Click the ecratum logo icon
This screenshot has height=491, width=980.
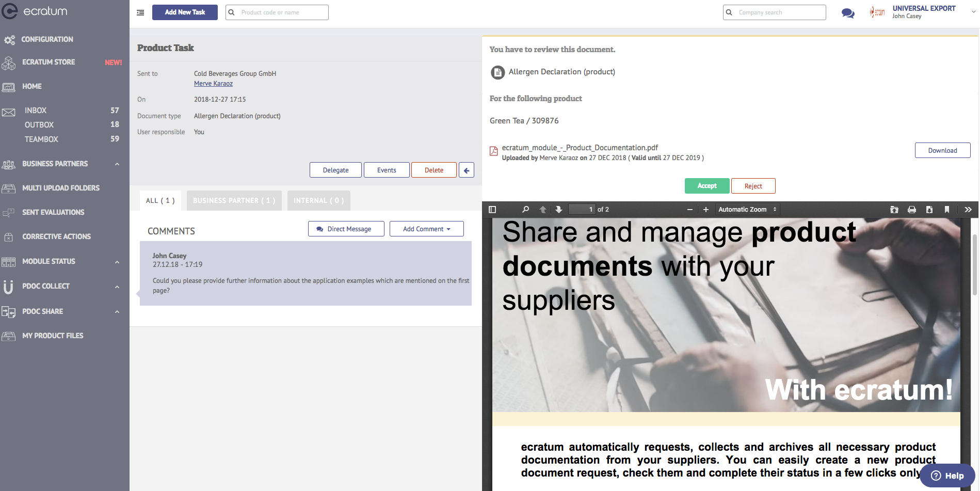9,11
